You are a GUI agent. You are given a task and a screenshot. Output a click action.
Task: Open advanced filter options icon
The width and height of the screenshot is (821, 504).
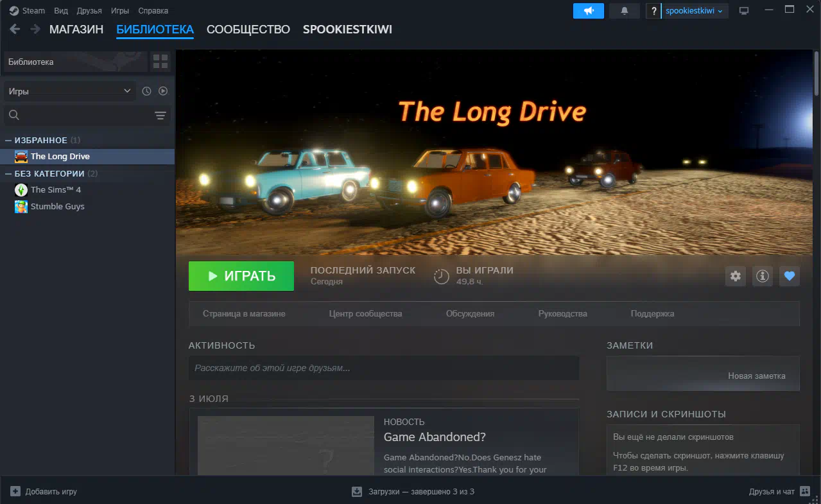tap(160, 116)
